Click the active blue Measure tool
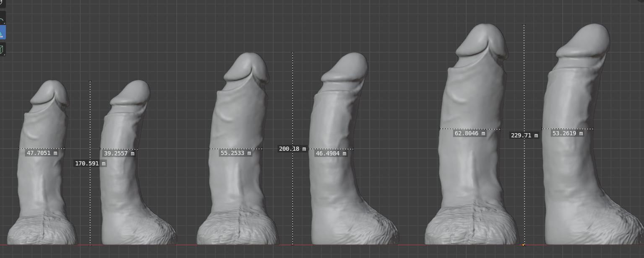This screenshot has height=258, width=644. point(2,33)
